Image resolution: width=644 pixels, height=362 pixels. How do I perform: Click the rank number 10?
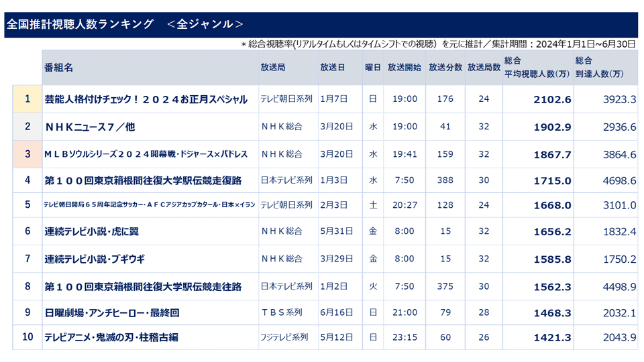point(28,337)
